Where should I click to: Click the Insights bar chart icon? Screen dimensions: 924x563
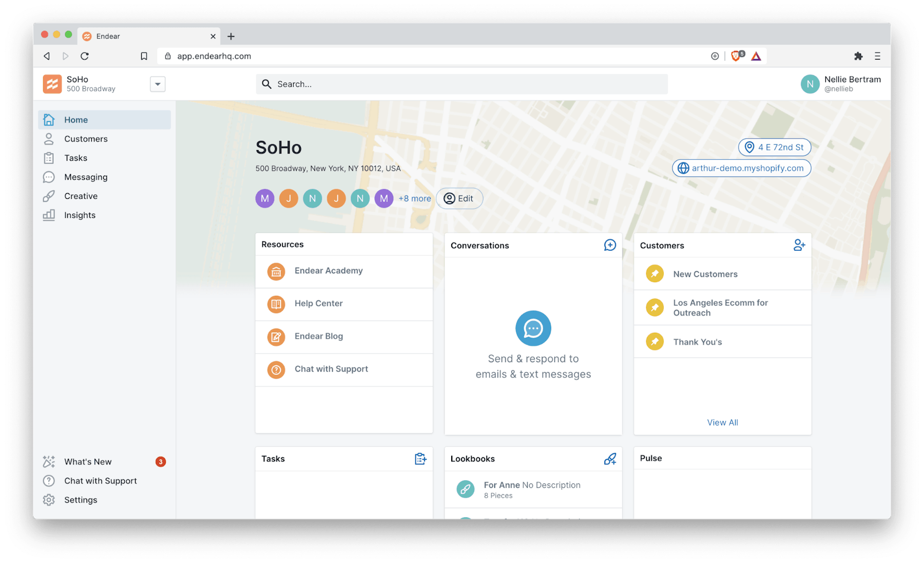49,215
